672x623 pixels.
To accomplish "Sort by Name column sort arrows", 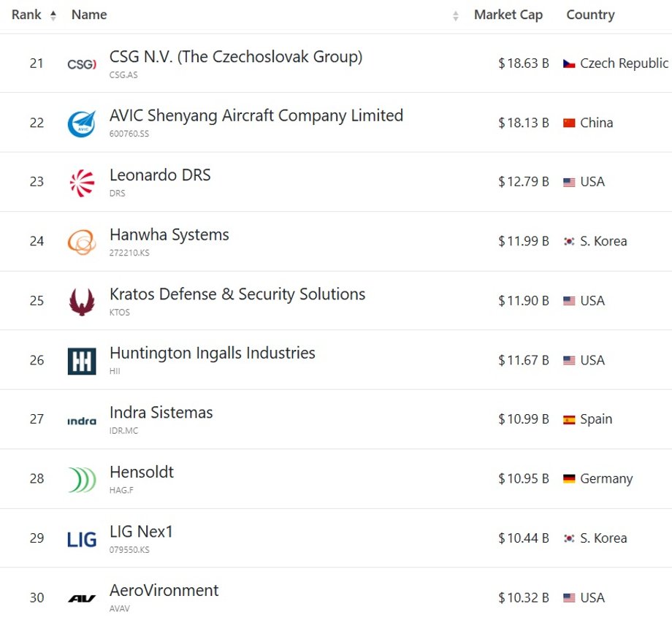I will coord(456,16).
